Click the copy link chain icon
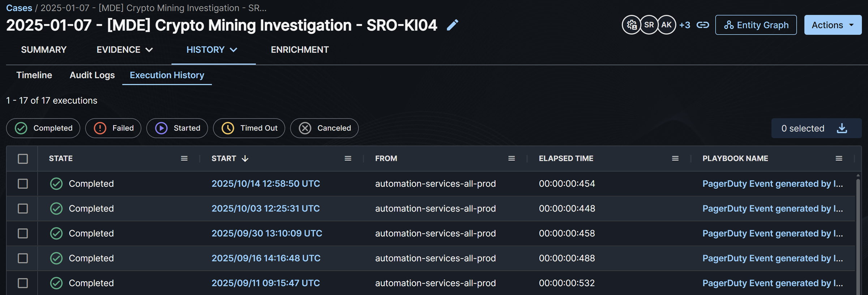Viewport: 868px width, 295px height. click(x=702, y=25)
